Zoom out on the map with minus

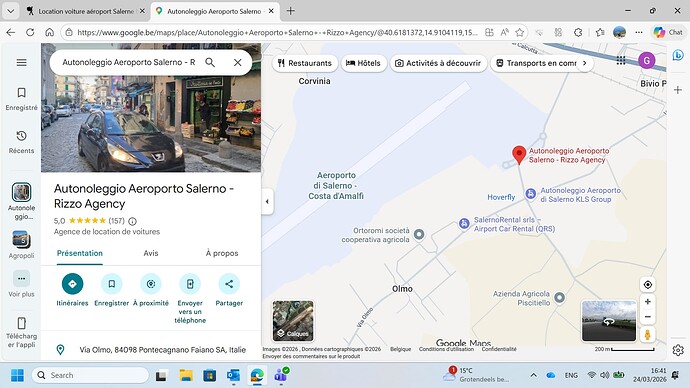click(648, 317)
